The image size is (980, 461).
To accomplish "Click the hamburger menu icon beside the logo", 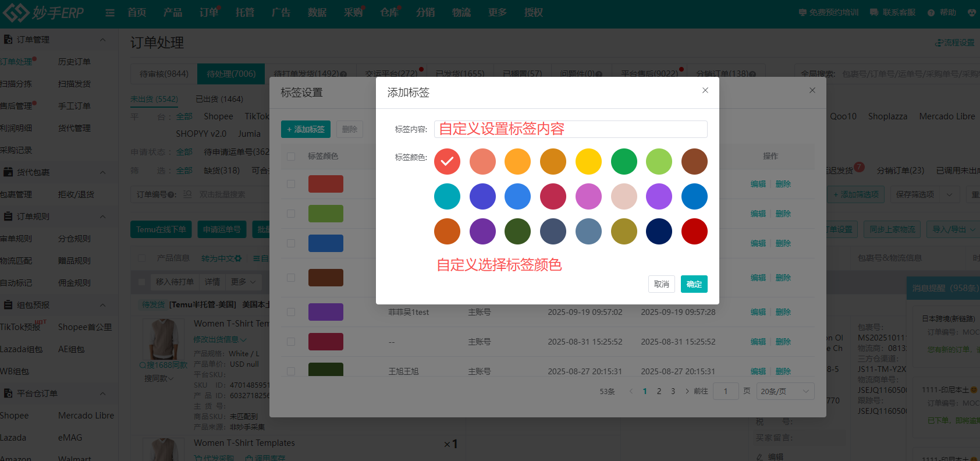I will tap(110, 13).
